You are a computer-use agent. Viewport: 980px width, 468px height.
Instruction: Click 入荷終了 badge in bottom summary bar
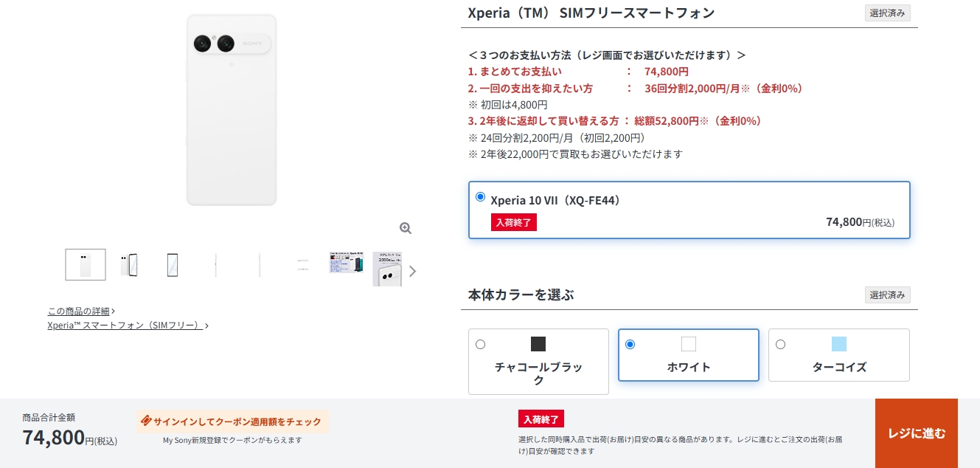[x=541, y=419]
